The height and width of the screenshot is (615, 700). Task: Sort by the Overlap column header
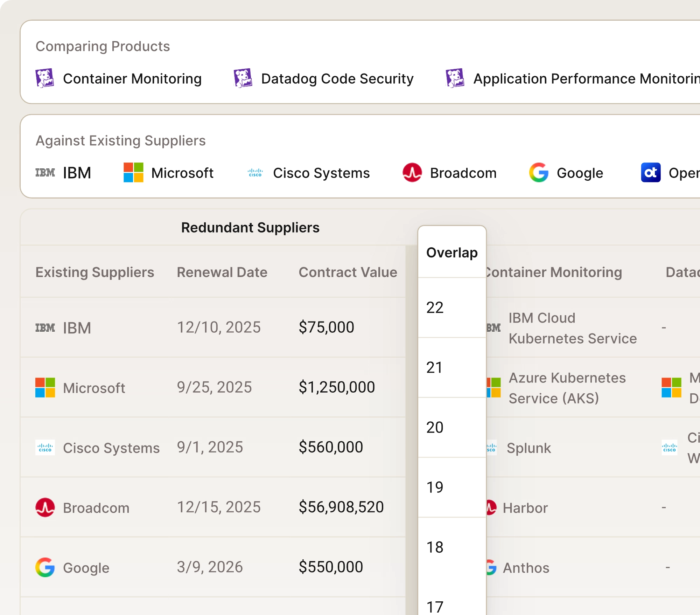452,252
